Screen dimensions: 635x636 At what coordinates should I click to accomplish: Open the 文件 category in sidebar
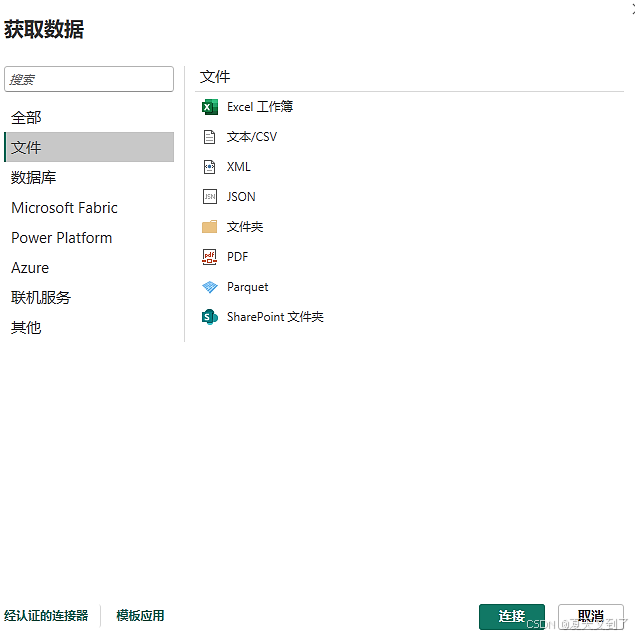pos(89,147)
